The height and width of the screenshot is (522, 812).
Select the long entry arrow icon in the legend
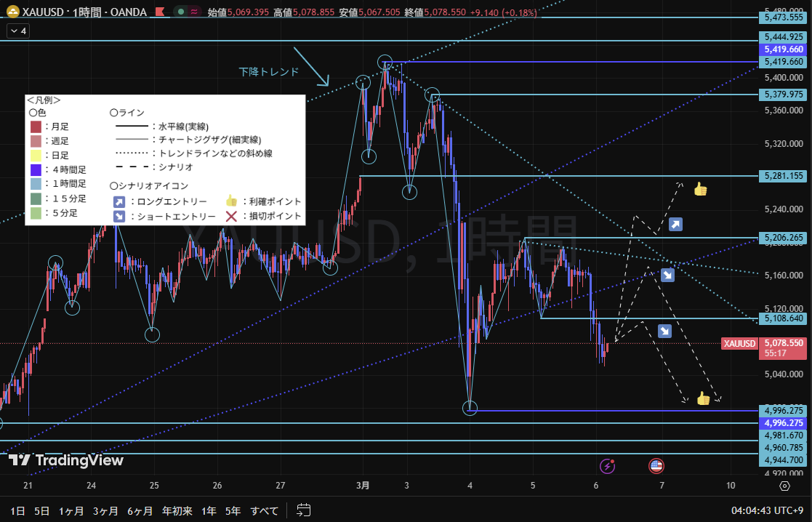click(x=118, y=201)
